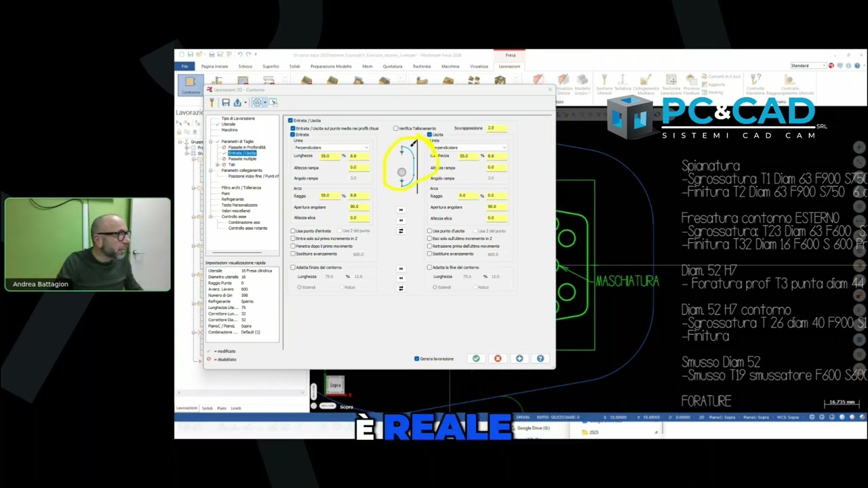Copy entry values to exit with right double-arrow
Viewport: 868px width, 488px height.
pyautogui.click(x=401, y=210)
